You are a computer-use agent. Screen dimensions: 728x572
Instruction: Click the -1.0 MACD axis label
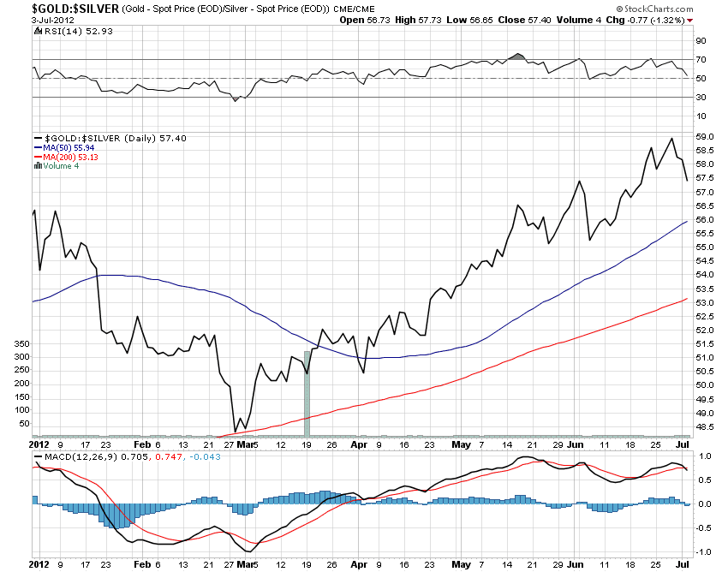point(704,552)
